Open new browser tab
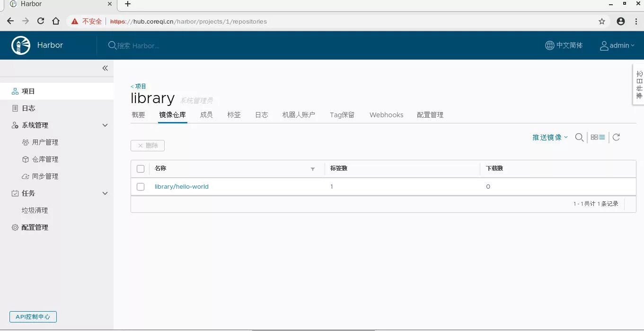 point(127,4)
